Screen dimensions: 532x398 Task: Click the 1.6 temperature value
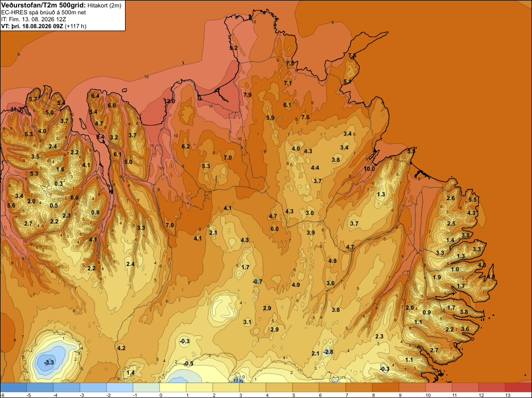[60, 169]
